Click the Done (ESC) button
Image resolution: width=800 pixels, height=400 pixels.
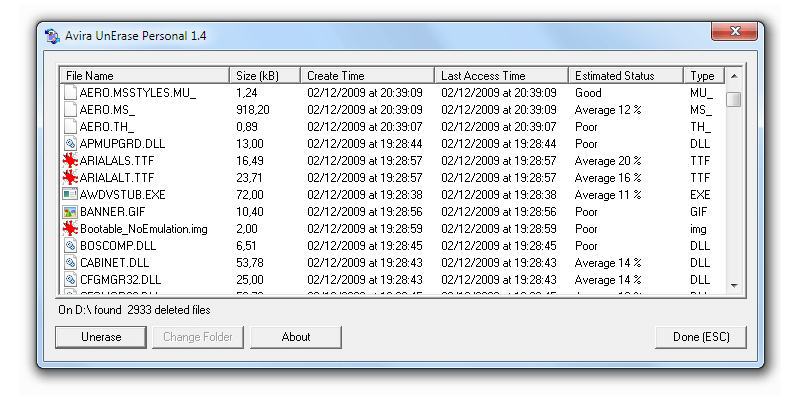click(701, 337)
